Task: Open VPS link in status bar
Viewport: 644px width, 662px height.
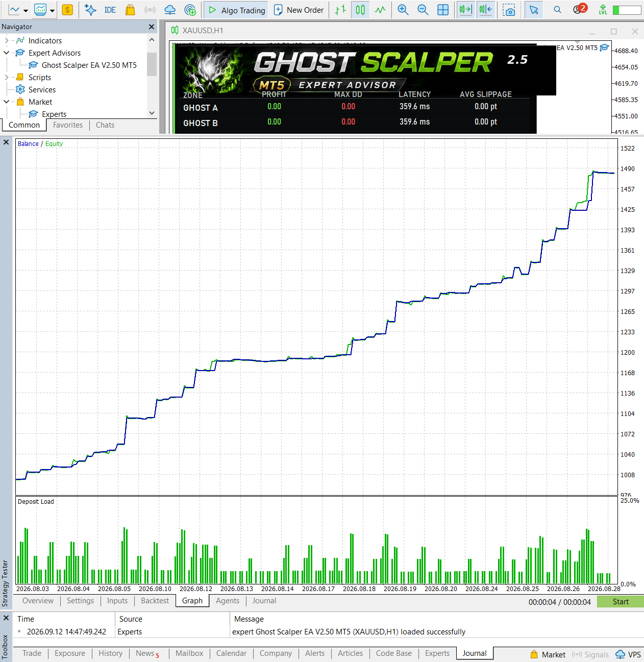Action: click(628, 654)
